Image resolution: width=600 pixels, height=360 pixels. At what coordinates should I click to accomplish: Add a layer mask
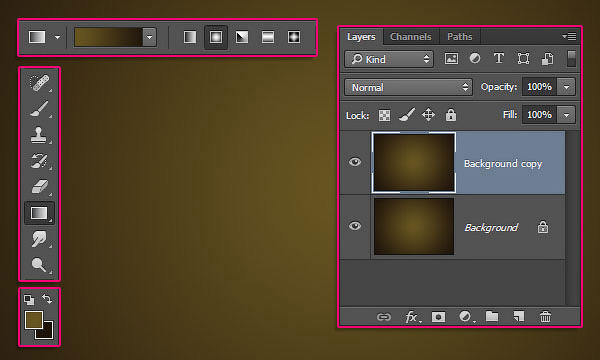point(438,317)
